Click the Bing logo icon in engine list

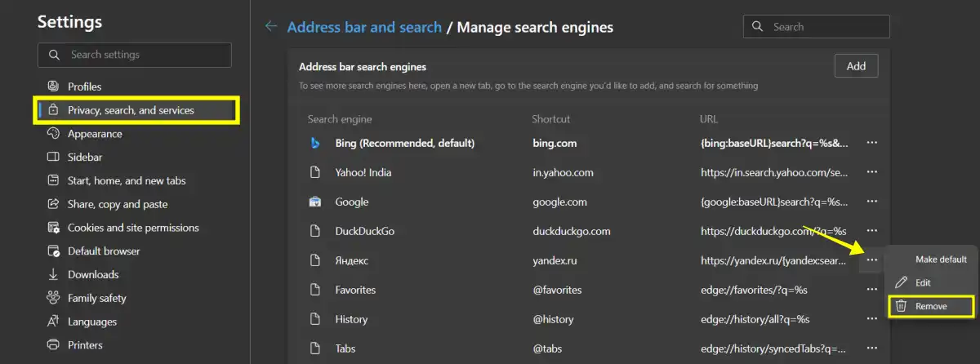click(x=314, y=143)
